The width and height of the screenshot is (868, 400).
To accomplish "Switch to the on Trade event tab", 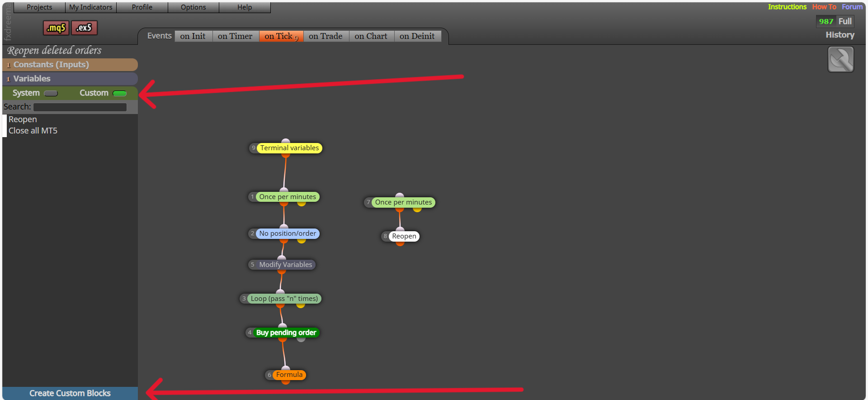I will pyautogui.click(x=325, y=36).
